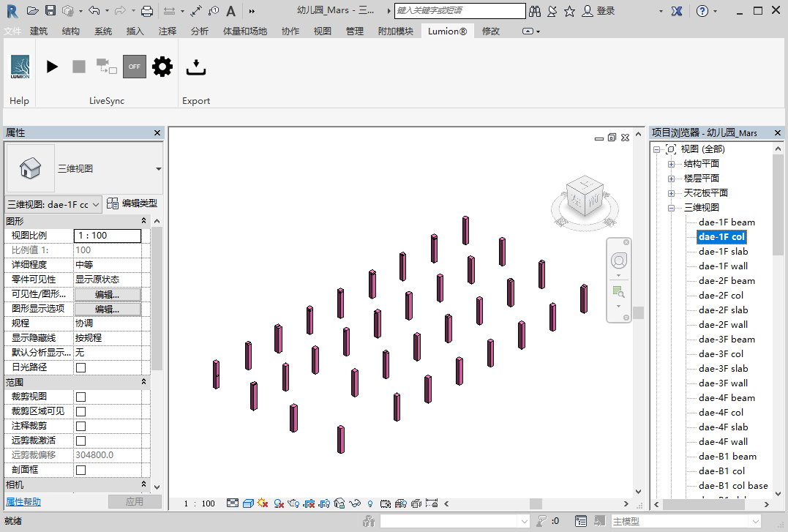Open the 属性帮助 link
This screenshot has width=788, height=532.
coord(23,502)
